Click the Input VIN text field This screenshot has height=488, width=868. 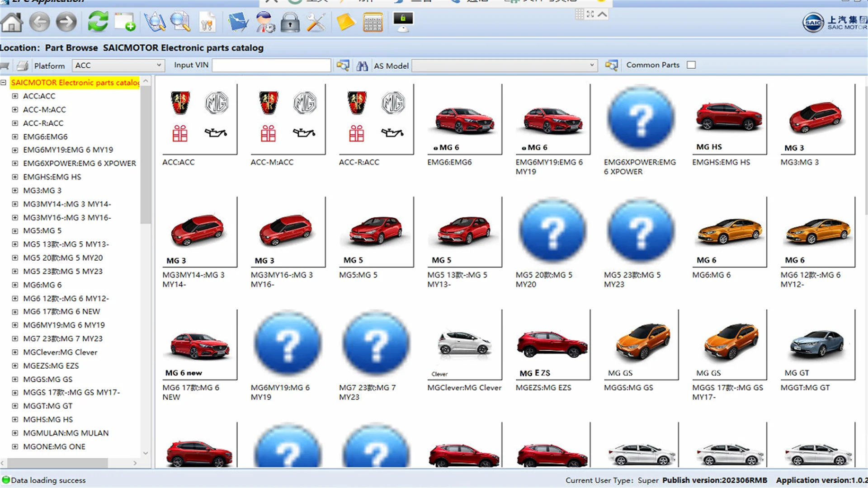[271, 66]
